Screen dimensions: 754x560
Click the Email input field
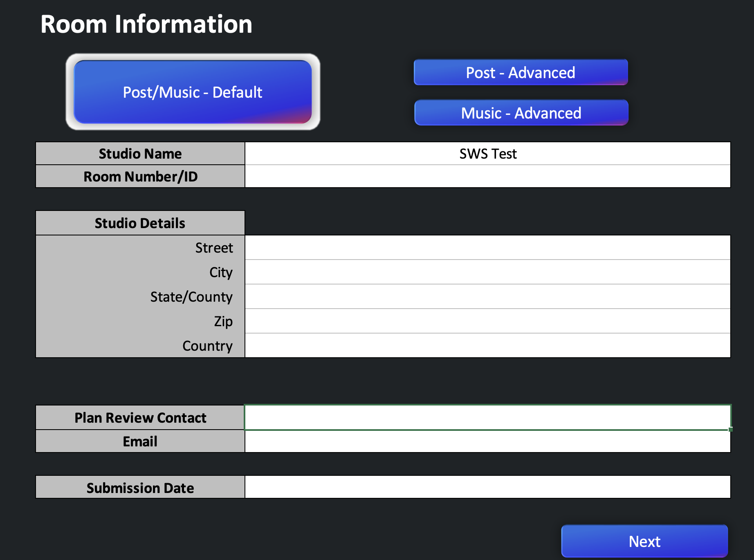click(487, 441)
